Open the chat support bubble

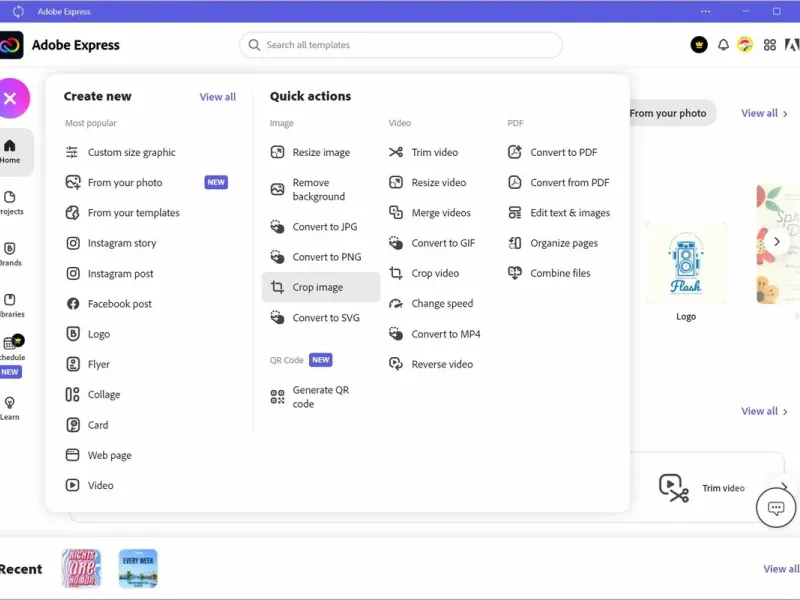coord(776,508)
